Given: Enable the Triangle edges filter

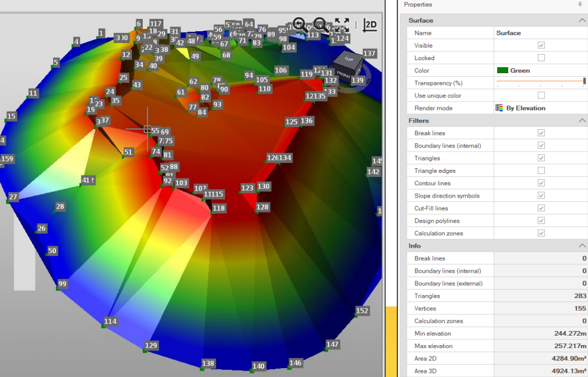Looking at the screenshot, I should coord(541,171).
